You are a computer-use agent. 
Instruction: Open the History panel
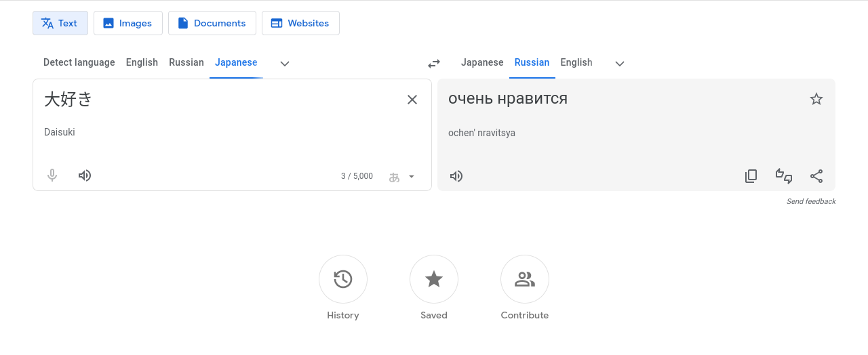[343, 279]
